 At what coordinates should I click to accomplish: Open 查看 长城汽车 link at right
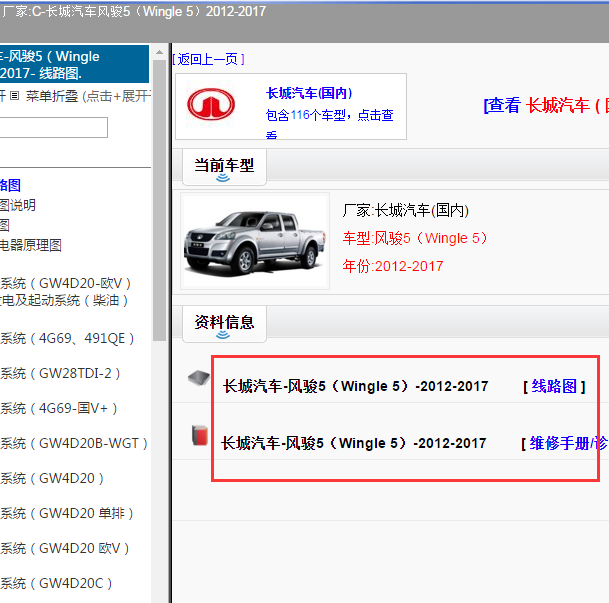[x=546, y=105]
